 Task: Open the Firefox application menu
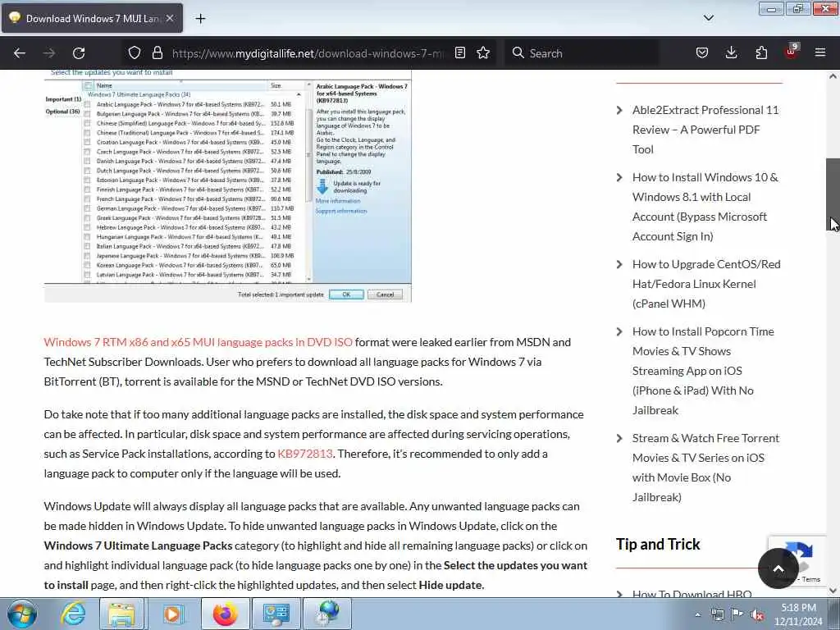coord(820,53)
